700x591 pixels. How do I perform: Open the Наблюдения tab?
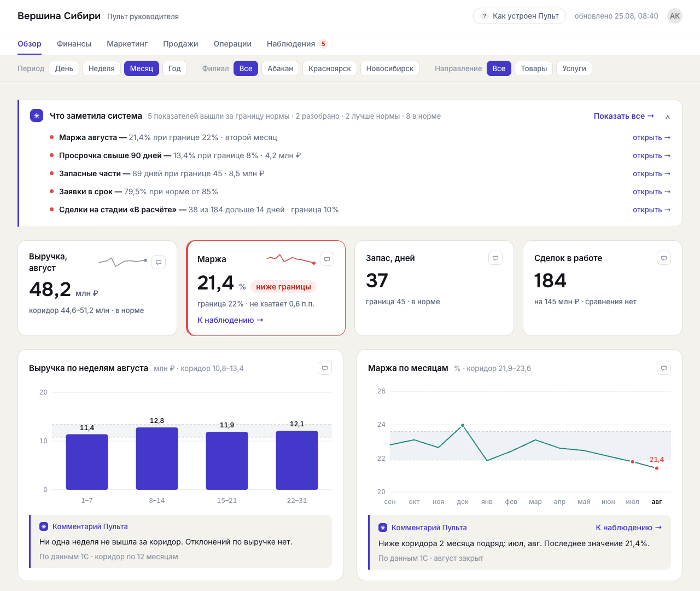[x=297, y=44]
